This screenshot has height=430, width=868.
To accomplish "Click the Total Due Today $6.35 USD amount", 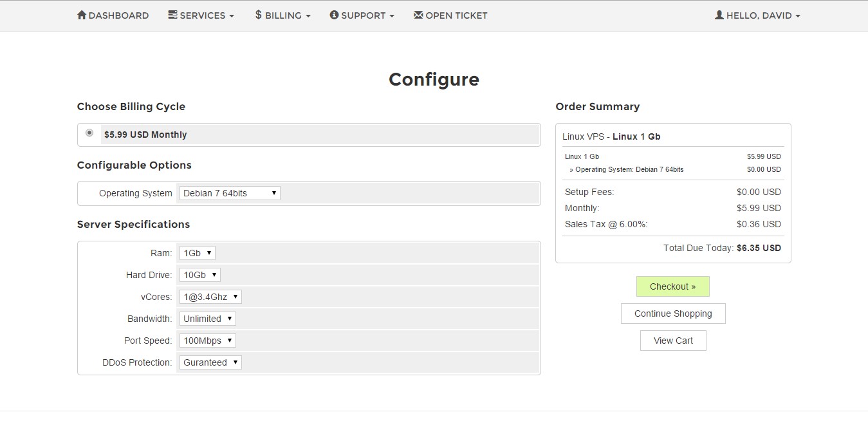I will click(759, 248).
